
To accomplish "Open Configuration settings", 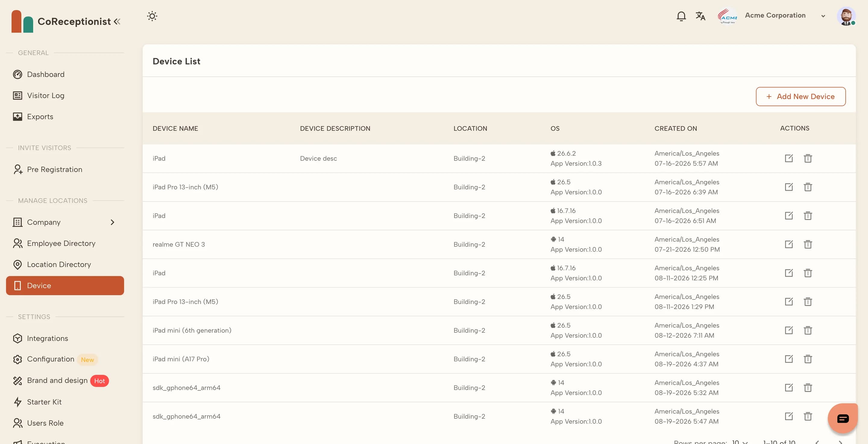I will 65,359.
